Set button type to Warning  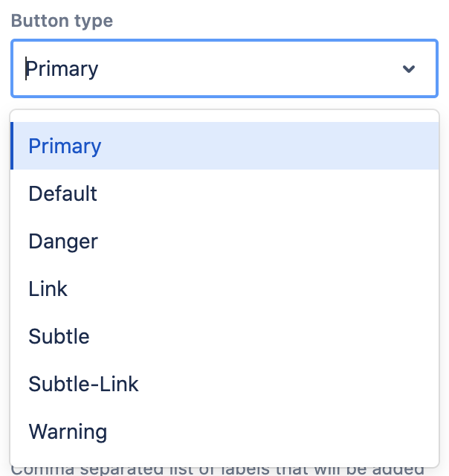(68, 431)
